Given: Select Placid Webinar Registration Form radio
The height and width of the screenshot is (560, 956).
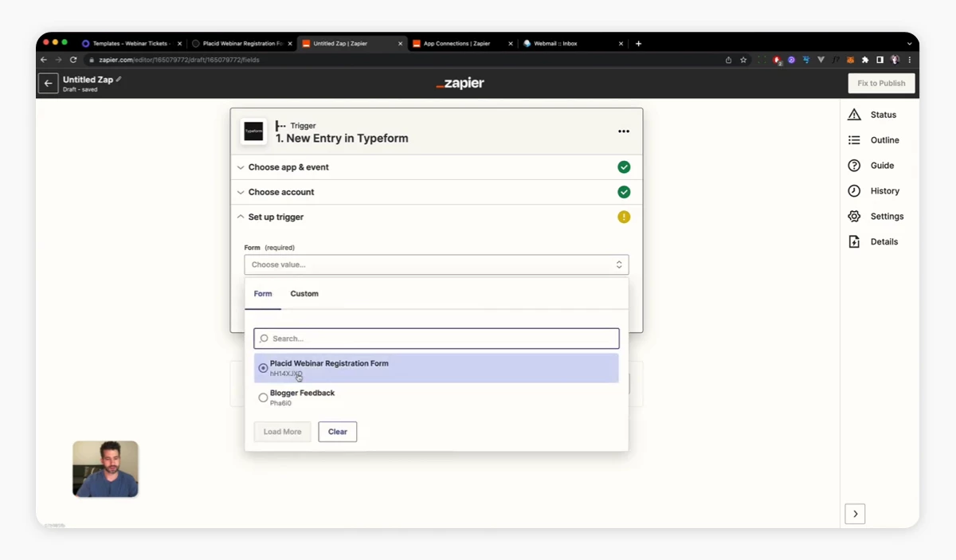Looking at the screenshot, I should pos(263,368).
